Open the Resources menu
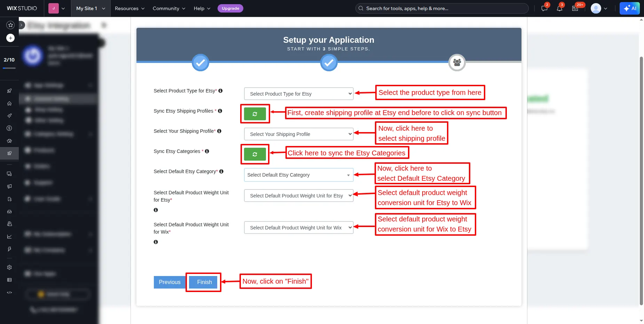 click(x=129, y=8)
